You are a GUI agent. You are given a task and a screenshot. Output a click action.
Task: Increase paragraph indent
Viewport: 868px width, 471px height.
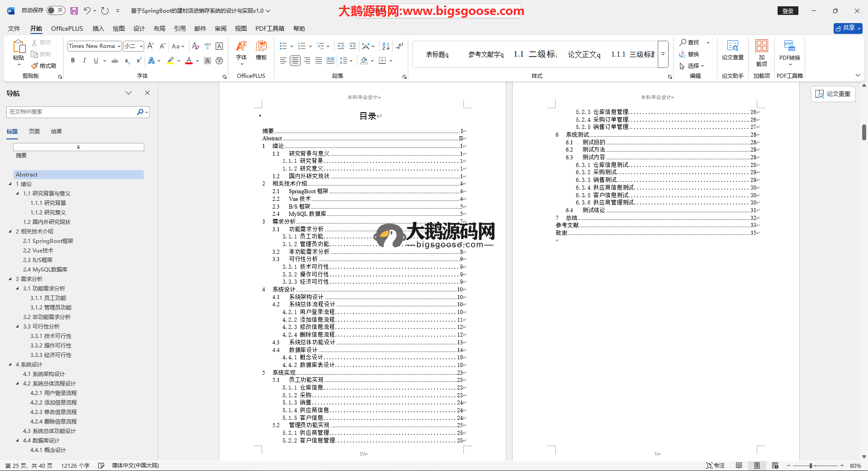click(353, 46)
